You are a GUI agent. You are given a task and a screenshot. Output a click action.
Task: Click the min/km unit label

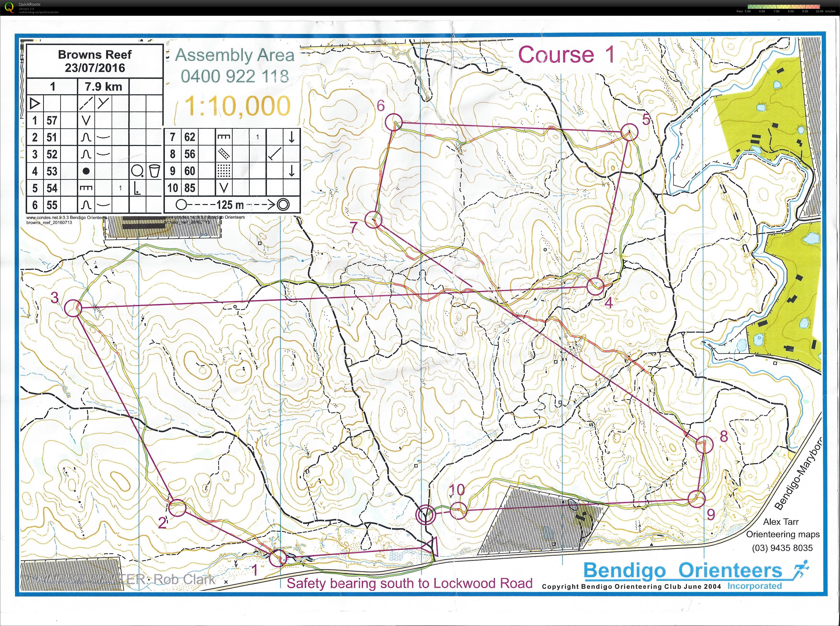click(x=831, y=11)
